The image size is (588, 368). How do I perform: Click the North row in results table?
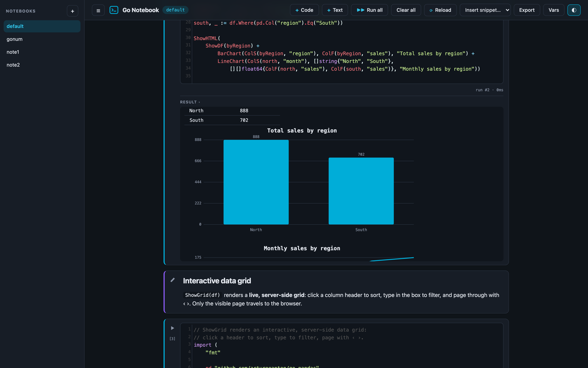pos(232,111)
